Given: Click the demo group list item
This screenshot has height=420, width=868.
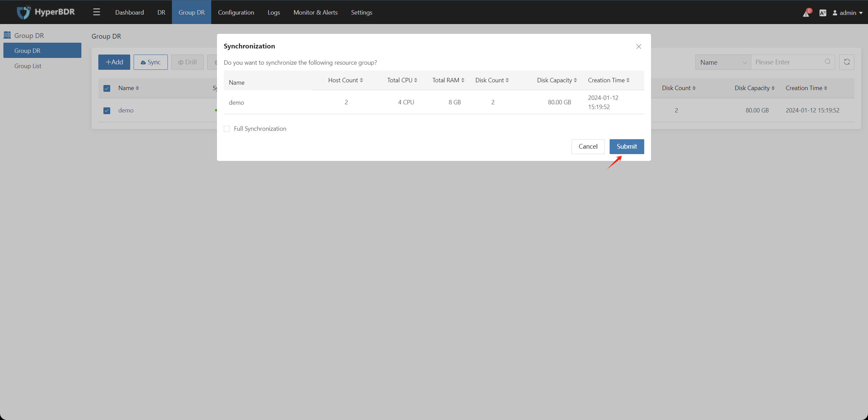Looking at the screenshot, I should [x=125, y=110].
